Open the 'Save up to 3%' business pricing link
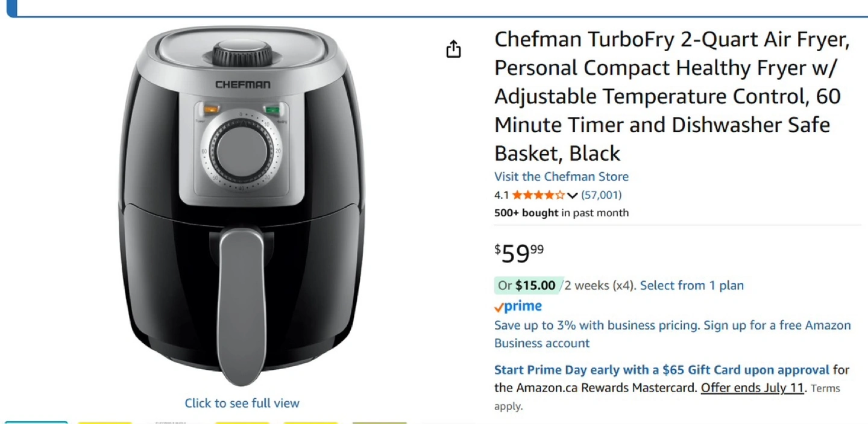The image size is (868, 424). pyautogui.click(x=673, y=334)
